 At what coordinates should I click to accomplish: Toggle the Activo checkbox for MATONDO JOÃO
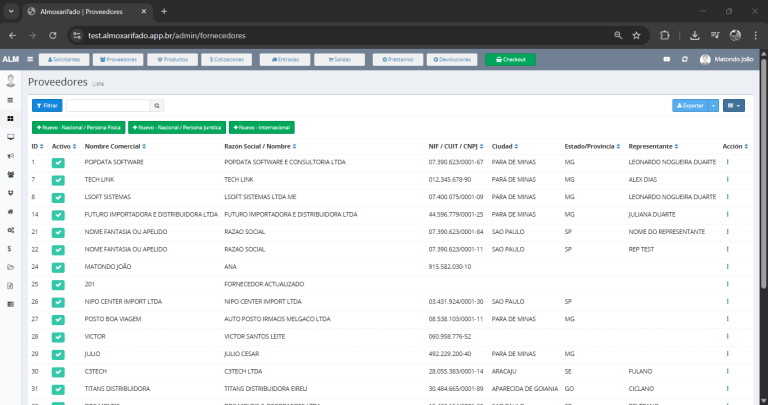point(58,266)
